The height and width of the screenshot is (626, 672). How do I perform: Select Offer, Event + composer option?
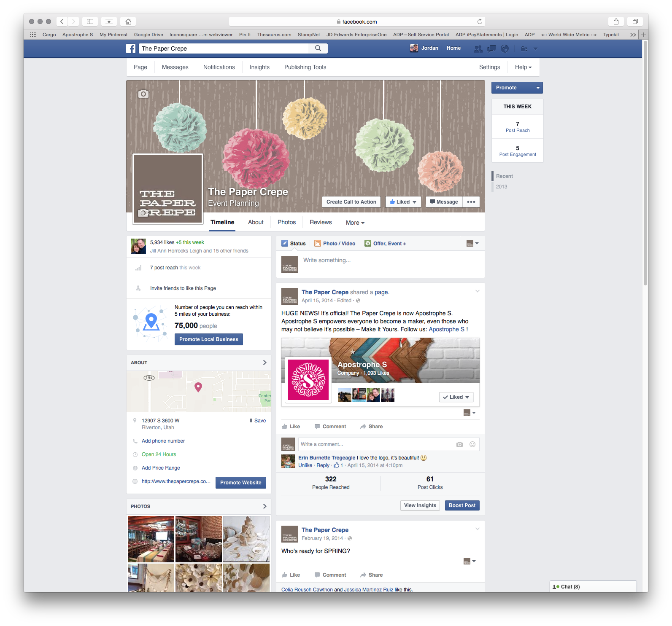click(x=386, y=243)
